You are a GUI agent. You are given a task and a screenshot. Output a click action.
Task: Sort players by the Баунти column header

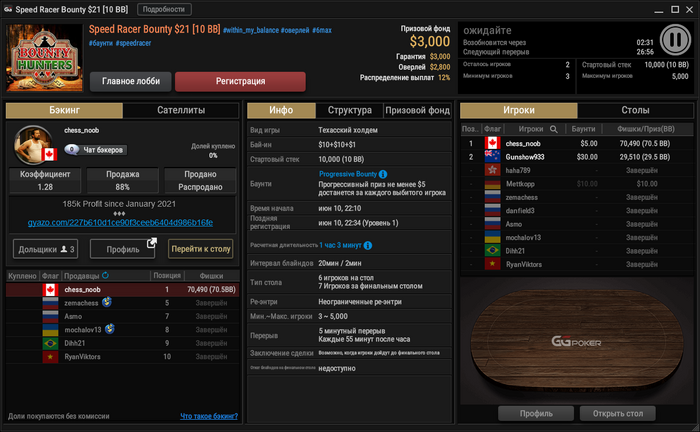583,129
